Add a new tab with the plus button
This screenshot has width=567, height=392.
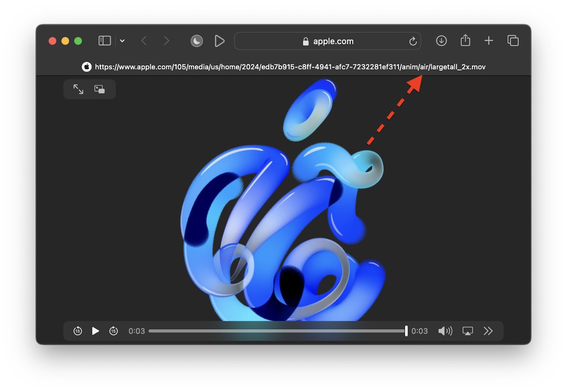coord(489,41)
